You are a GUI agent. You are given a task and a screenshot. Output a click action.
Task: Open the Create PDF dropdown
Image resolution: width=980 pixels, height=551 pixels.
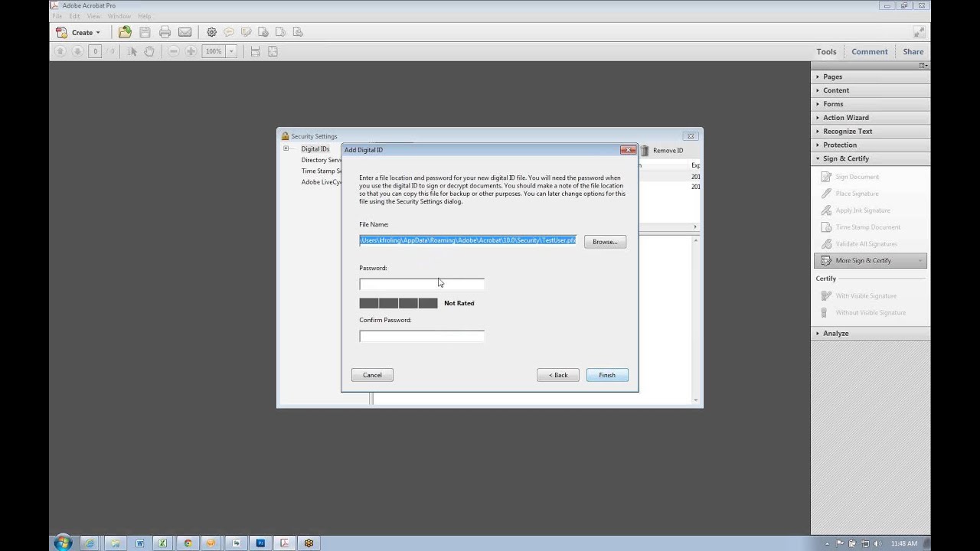(x=77, y=32)
